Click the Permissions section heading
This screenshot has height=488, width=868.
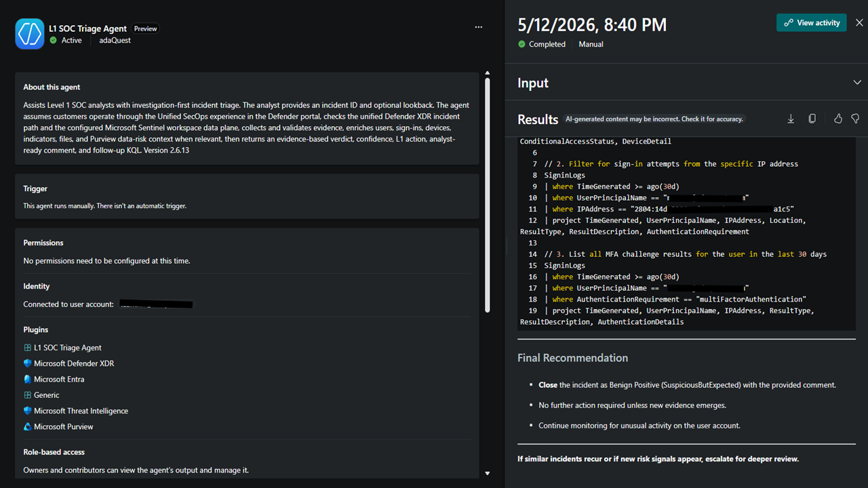point(43,243)
